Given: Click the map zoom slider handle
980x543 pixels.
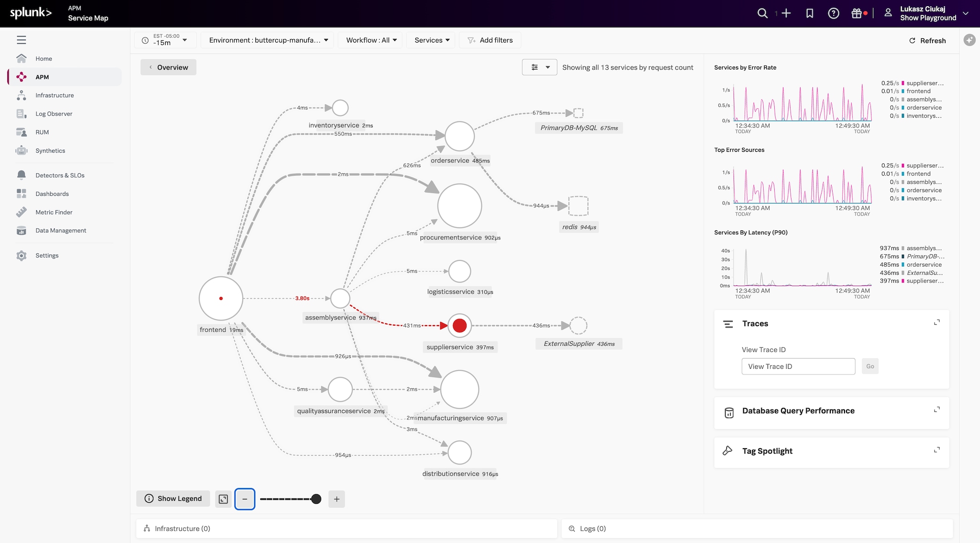Looking at the screenshot, I should 316,499.
